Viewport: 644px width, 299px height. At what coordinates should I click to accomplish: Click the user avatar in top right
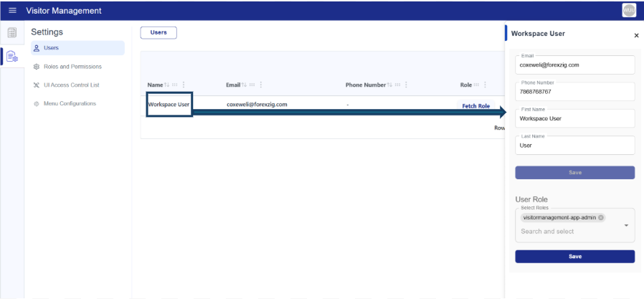pos(628,11)
